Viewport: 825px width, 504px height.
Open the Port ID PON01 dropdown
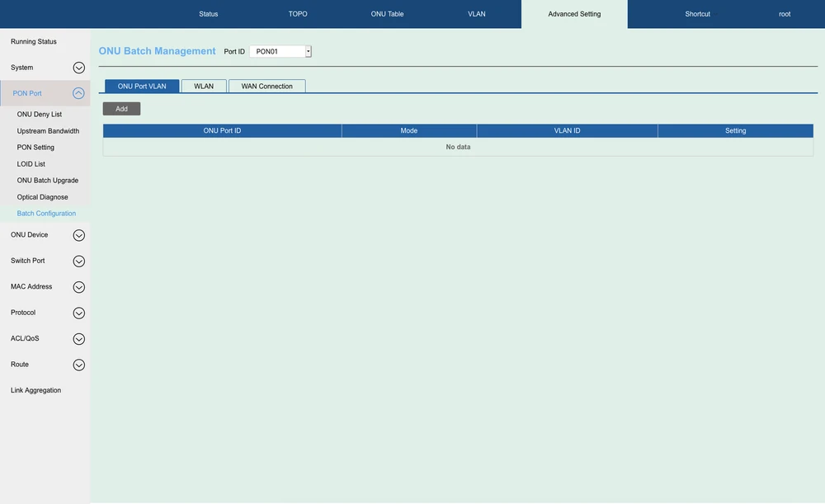(280, 51)
